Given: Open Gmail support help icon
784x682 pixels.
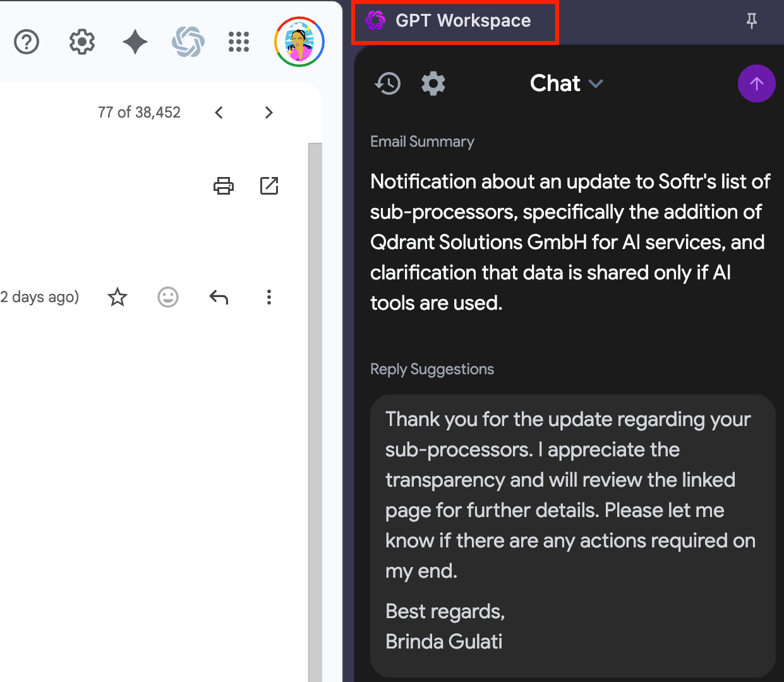Looking at the screenshot, I should click(x=27, y=42).
